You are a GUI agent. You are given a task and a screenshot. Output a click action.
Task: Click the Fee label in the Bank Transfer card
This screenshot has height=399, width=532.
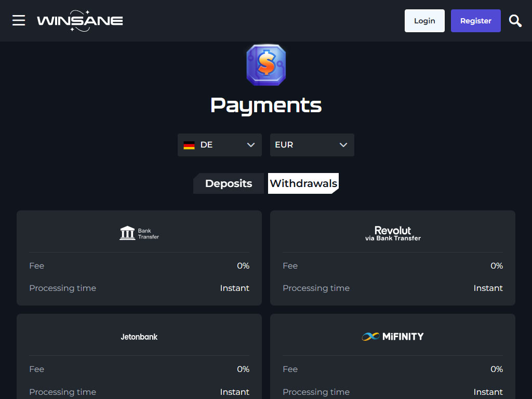pyautogui.click(x=37, y=265)
